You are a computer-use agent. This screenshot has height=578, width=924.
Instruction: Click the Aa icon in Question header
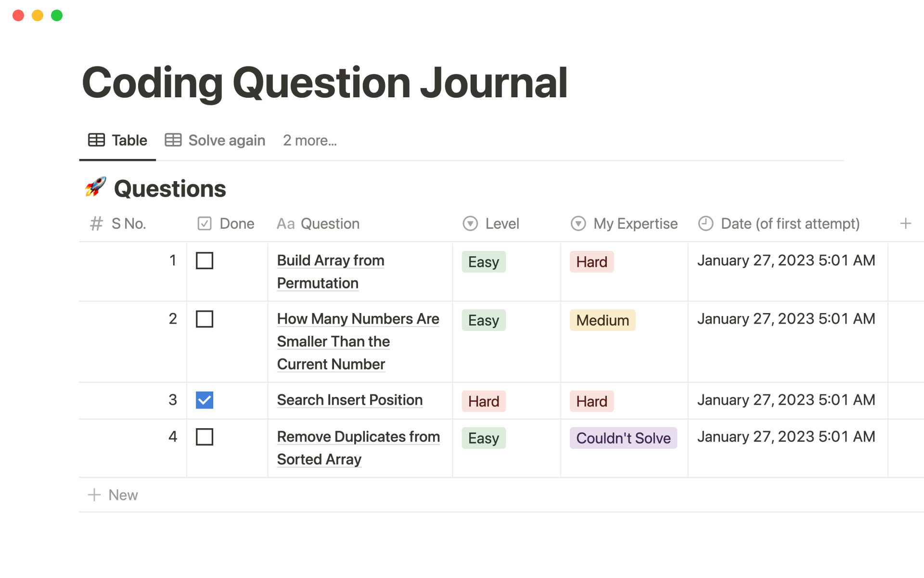(285, 223)
